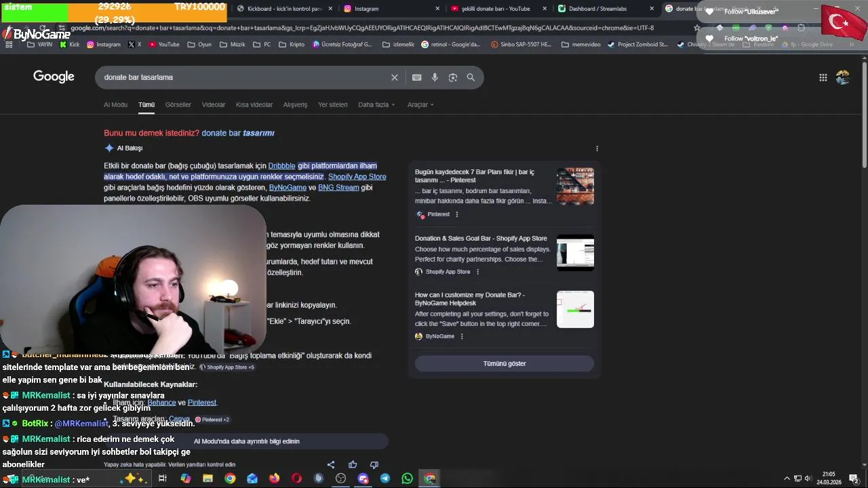Open the Alışveriş tab
This screenshot has width=868, height=488.
click(295, 105)
